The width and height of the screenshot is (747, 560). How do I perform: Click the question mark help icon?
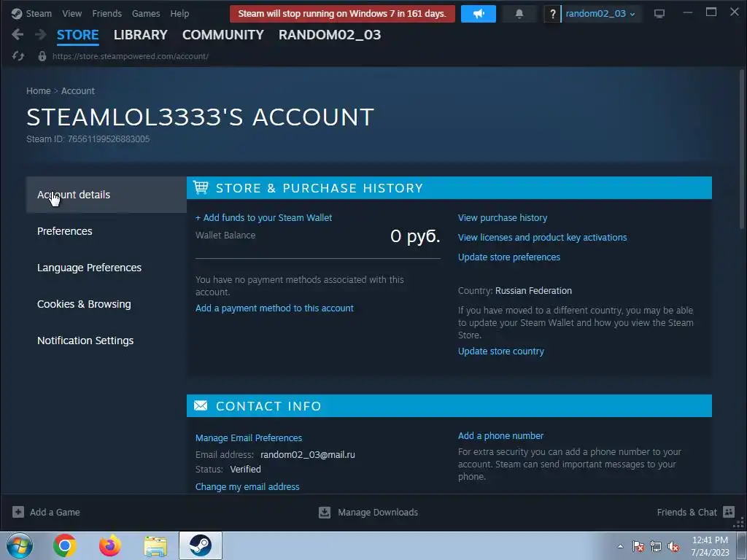[552, 14]
